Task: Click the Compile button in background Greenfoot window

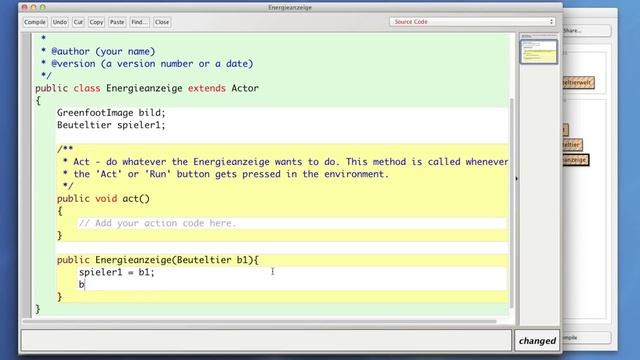Action: pos(587,338)
